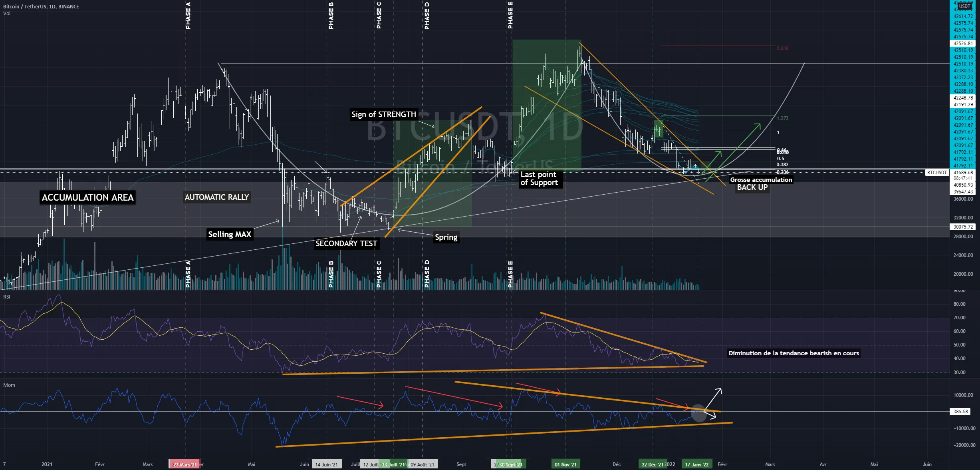Click the SECONDARY TEST label
Screen dimensions: 980x470
coord(346,243)
